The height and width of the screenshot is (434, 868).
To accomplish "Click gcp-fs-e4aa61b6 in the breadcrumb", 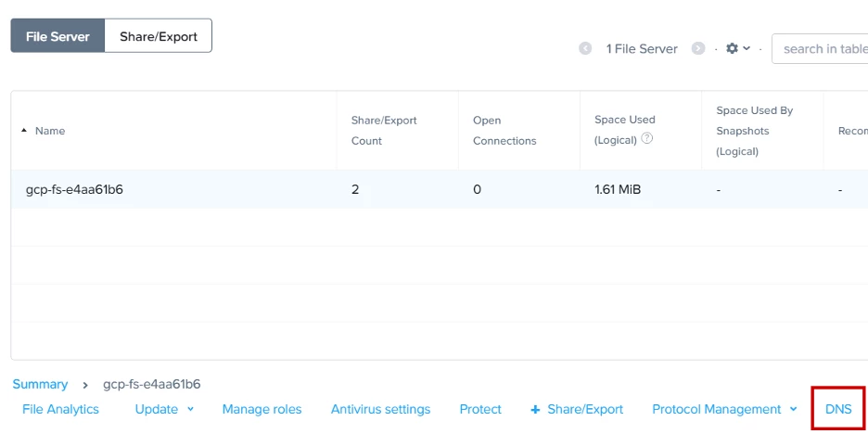I will coord(152,384).
